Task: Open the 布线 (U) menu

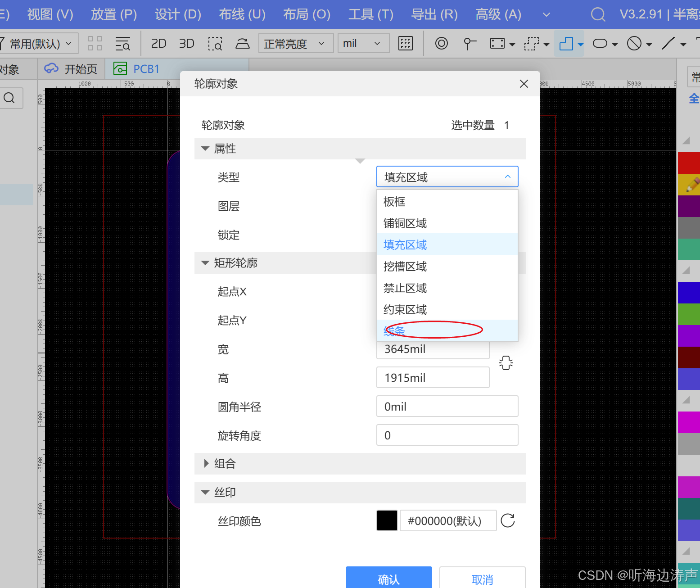Action: click(x=242, y=14)
